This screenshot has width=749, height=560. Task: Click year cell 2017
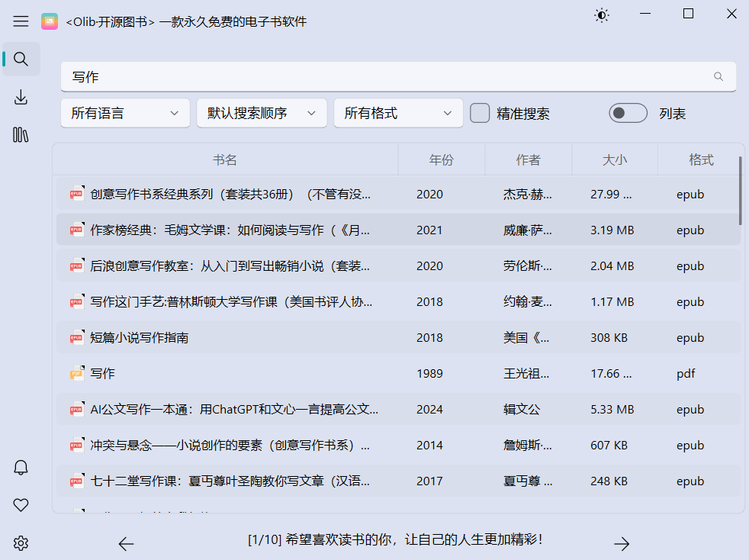tap(429, 481)
